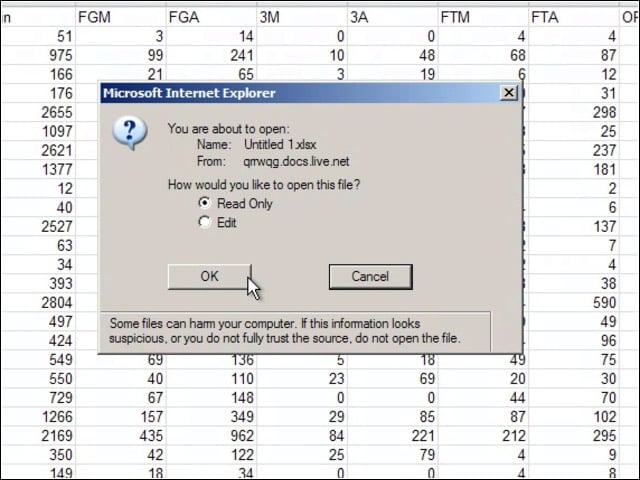Click spreadsheet cell with value 157
The width and height of the screenshot is (640, 480).
(x=121, y=417)
